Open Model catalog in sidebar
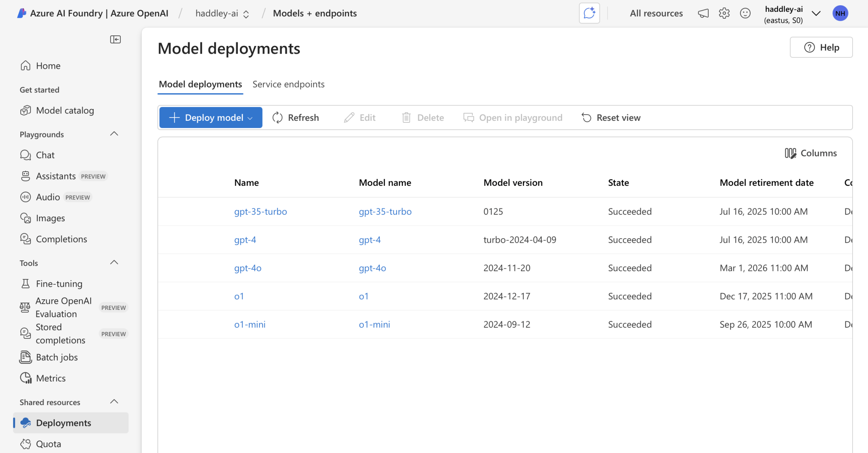The image size is (868, 453). pos(65,110)
